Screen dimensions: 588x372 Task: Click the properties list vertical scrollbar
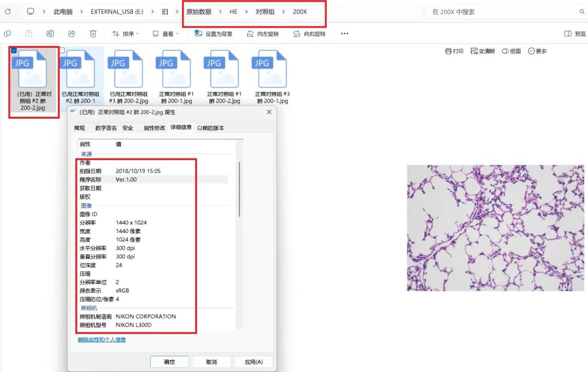[239, 190]
